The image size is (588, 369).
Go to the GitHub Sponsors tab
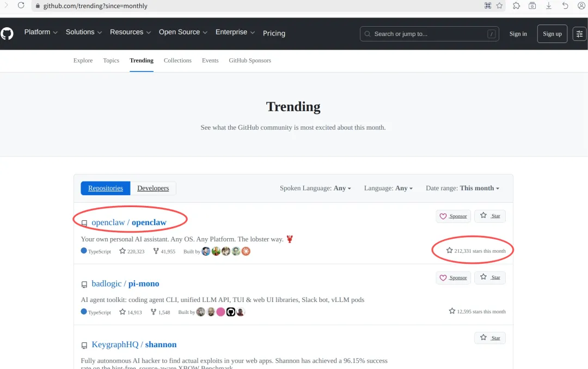(250, 61)
